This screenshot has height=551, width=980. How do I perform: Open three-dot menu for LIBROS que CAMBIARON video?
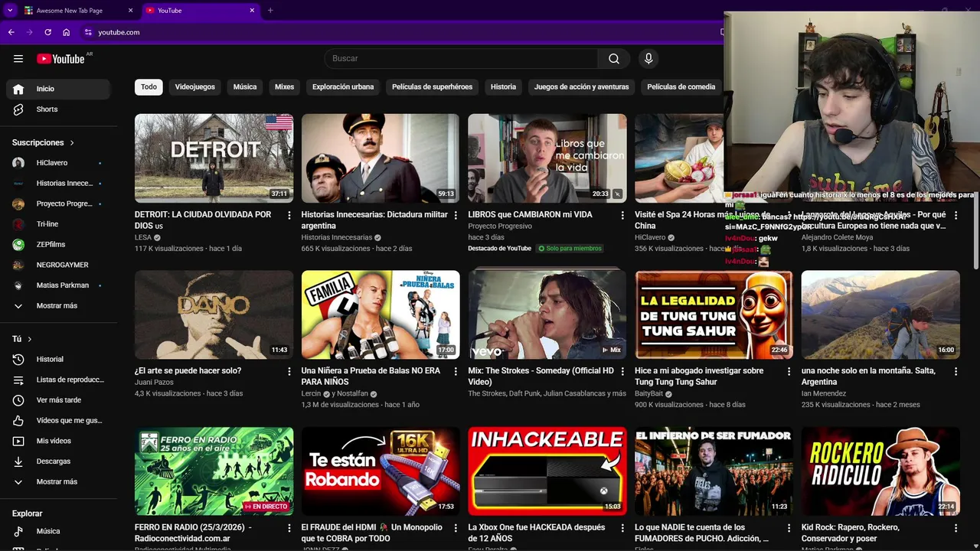click(622, 216)
